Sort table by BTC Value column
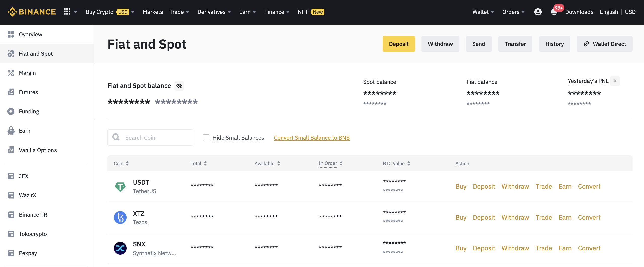Image resolution: width=644 pixels, height=267 pixels. (x=409, y=163)
